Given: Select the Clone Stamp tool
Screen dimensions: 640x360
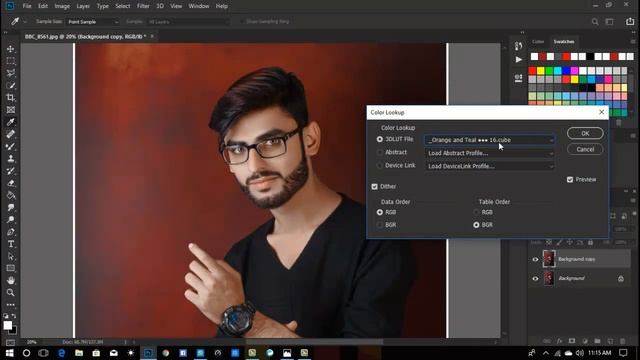Looking at the screenshot, I should click(11, 159).
